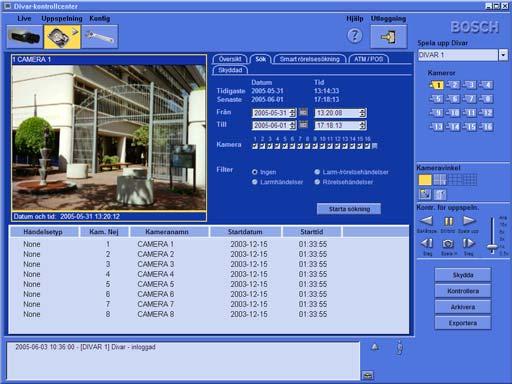Open the Översikt tab
This screenshot has height=384, width=512.
(230, 59)
